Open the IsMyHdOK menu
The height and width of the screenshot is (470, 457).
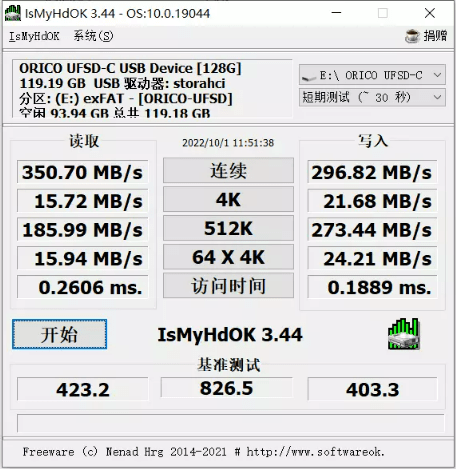[34, 36]
